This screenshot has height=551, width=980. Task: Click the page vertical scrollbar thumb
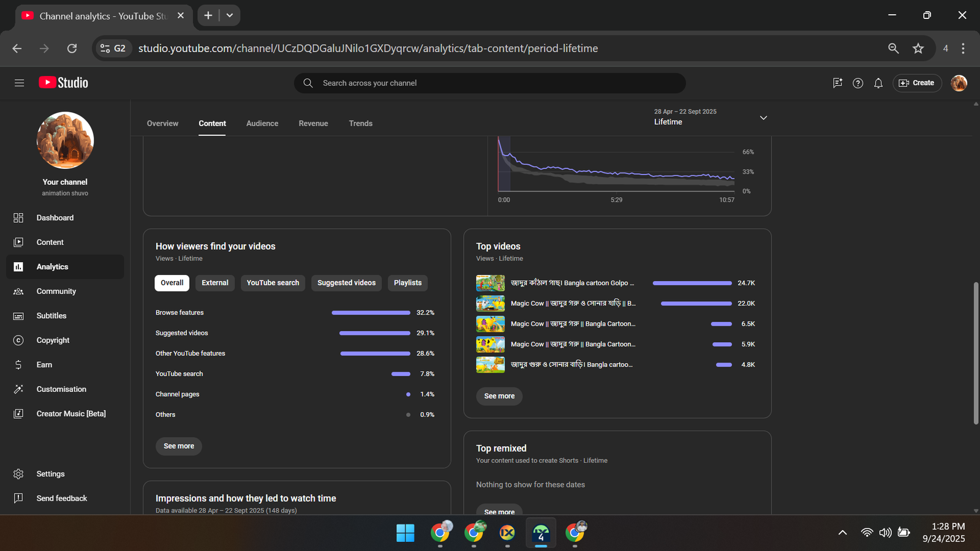(975, 352)
